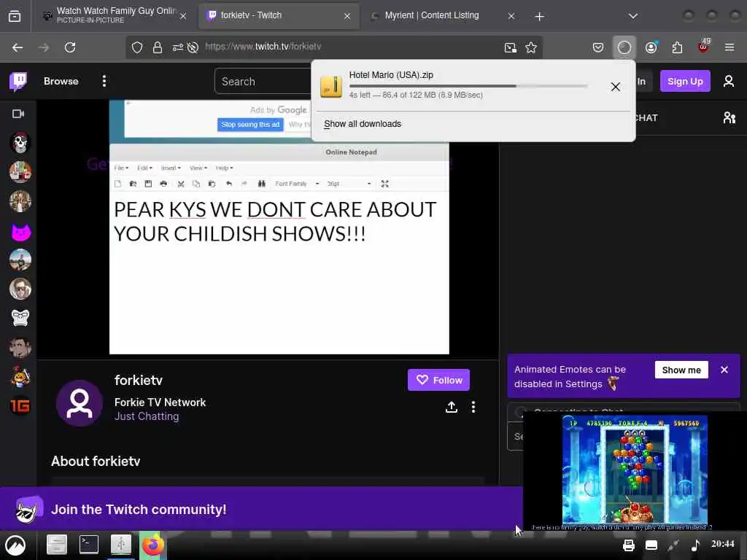Click the Browse link on Twitch
This screenshot has height=560, width=747.
61,82
